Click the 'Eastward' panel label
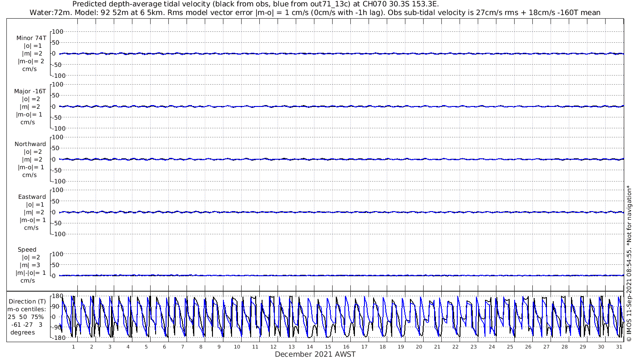 (32, 197)
